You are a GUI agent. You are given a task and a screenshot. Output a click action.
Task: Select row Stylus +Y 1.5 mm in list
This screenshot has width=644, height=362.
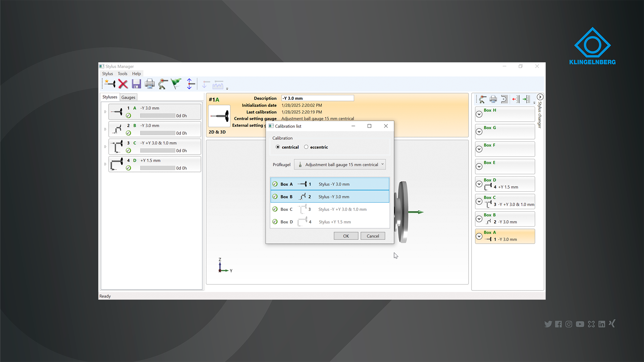tap(330, 222)
